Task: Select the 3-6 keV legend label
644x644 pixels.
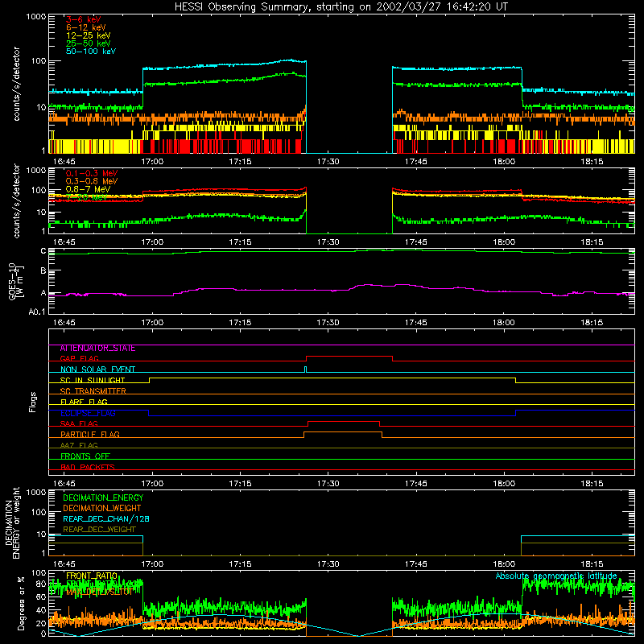Action: (x=84, y=19)
